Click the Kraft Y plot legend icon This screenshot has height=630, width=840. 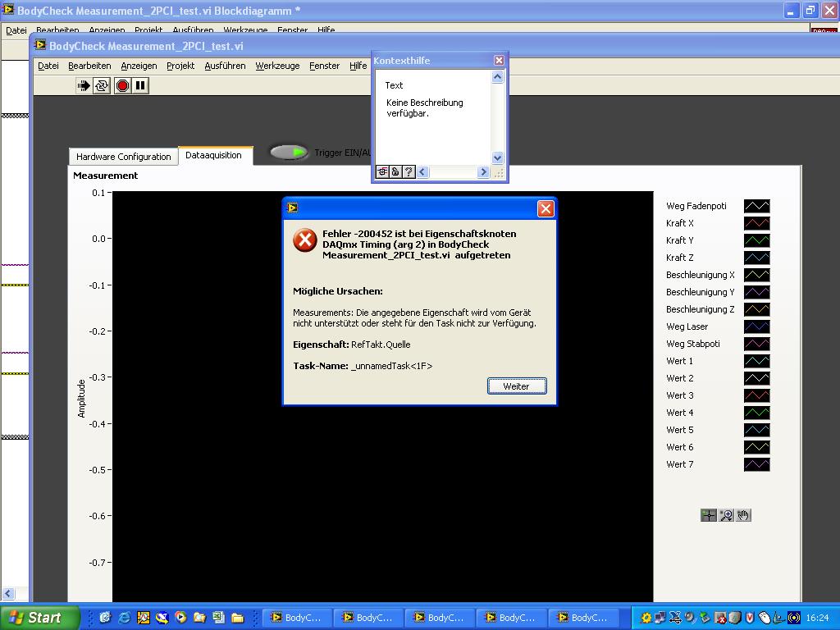(757, 240)
